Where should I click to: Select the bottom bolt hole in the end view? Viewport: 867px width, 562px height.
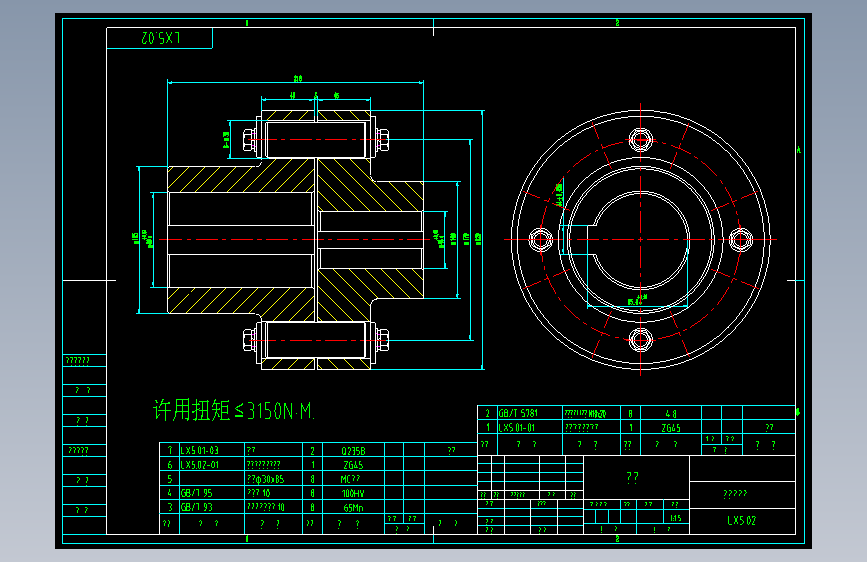tap(640, 340)
